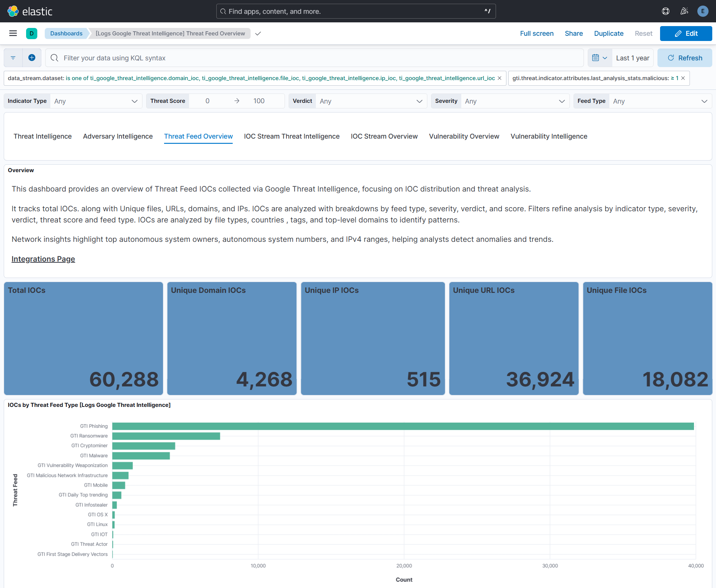Click the Full screen button
716x588 pixels.
coord(537,34)
